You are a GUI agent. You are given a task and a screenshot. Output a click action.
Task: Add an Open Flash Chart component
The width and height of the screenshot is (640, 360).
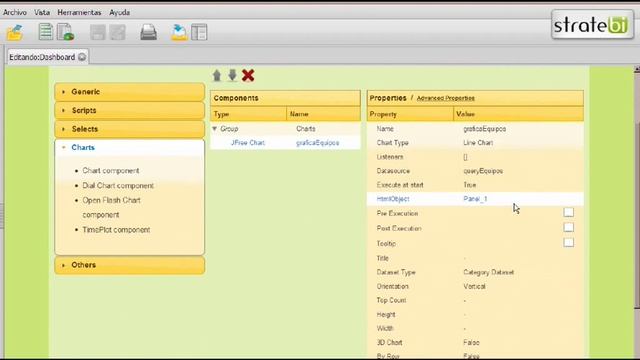coord(111,207)
